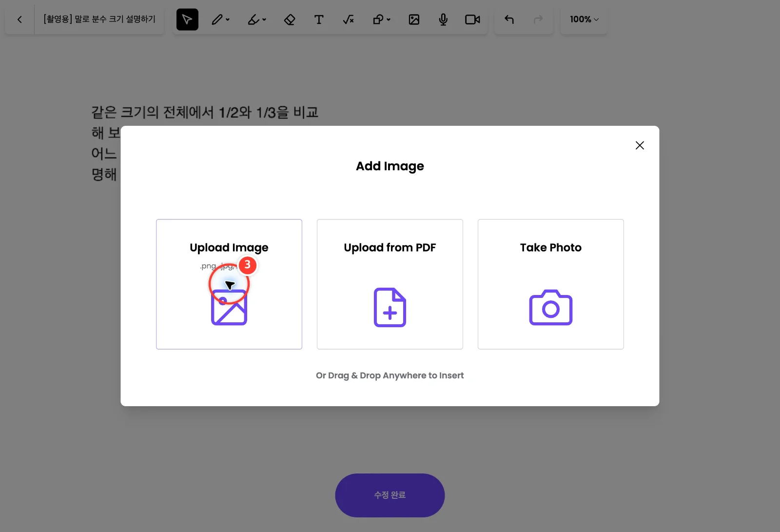Click the camera icon
The width and height of the screenshot is (780, 532).
click(x=551, y=307)
